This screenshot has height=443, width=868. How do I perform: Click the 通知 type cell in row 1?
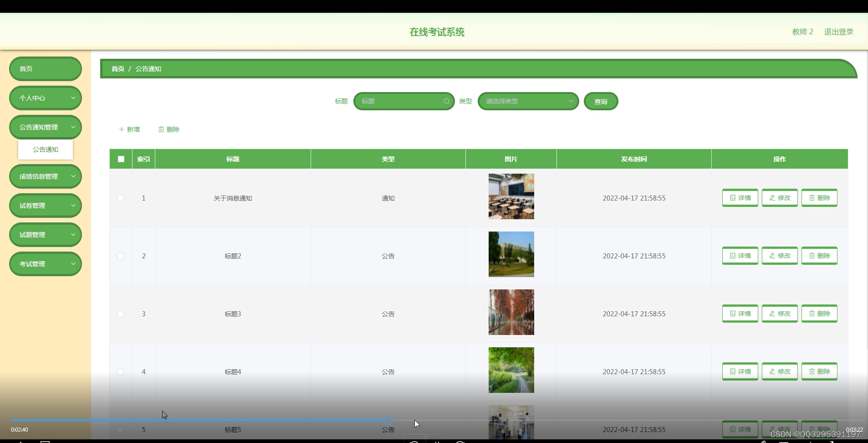[x=388, y=198]
